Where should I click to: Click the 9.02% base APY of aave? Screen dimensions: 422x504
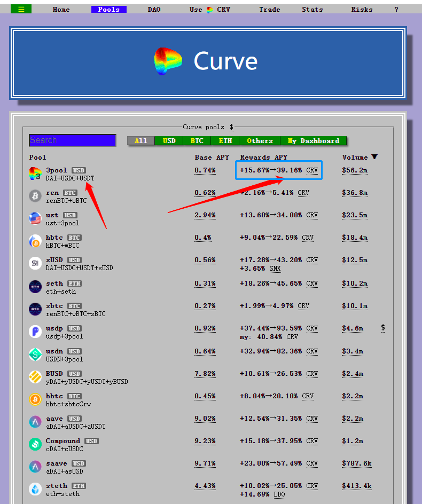click(x=205, y=419)
